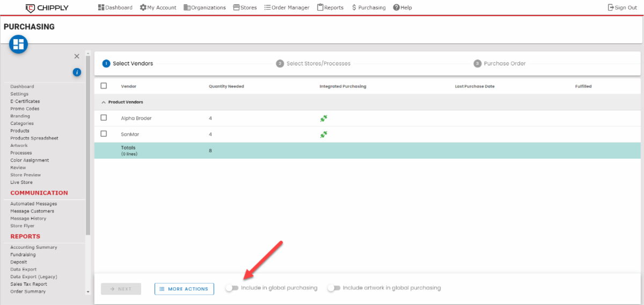Click the Totals row label

click(x=128, y=147)
